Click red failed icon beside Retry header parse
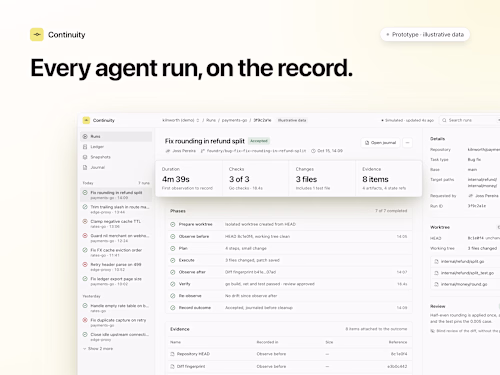 click(x=85, y=264)
